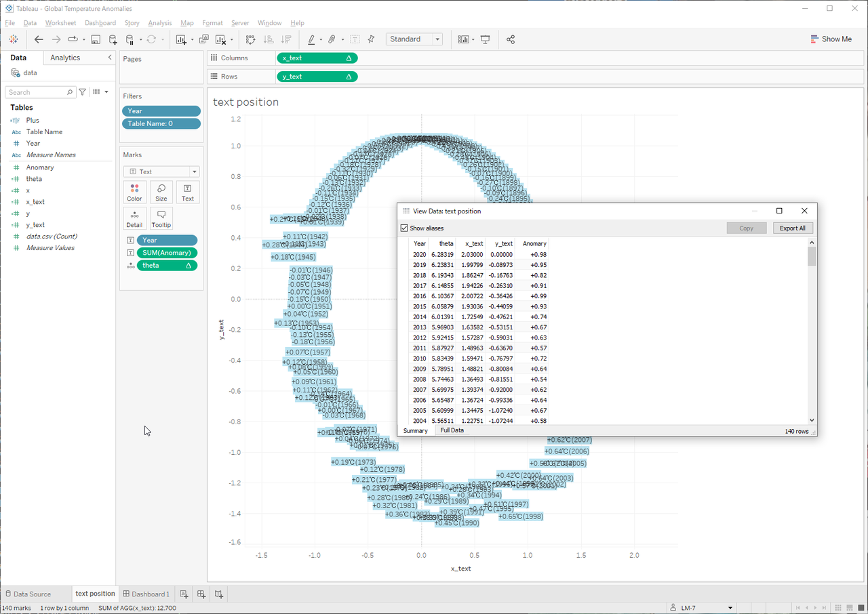
Task: Click the New Worksheet tab icon at bottom
Action: click(184, 594)
